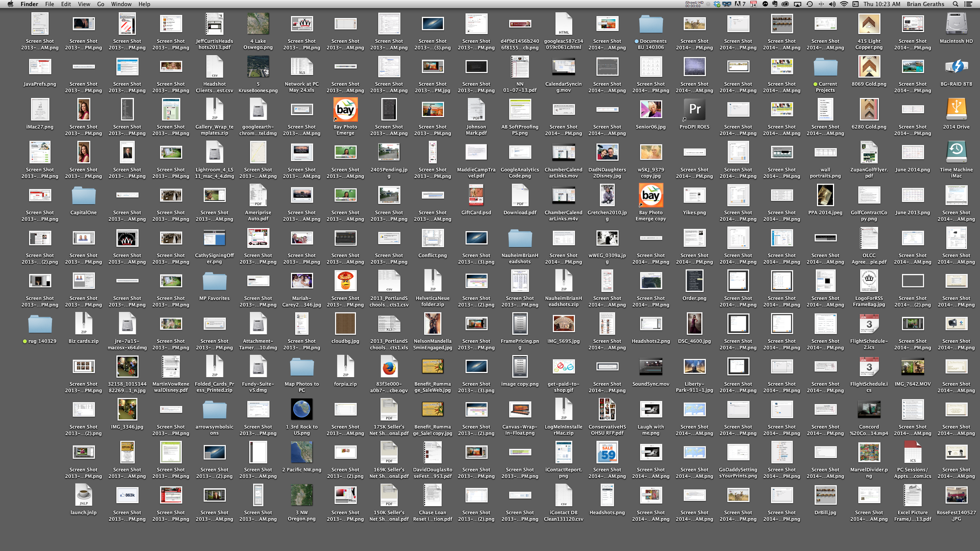Screen dimensions: 980x551
Task: Select the ProDPI ROES app shortcut
Action: pyautogui.click(x=694, y=110)
